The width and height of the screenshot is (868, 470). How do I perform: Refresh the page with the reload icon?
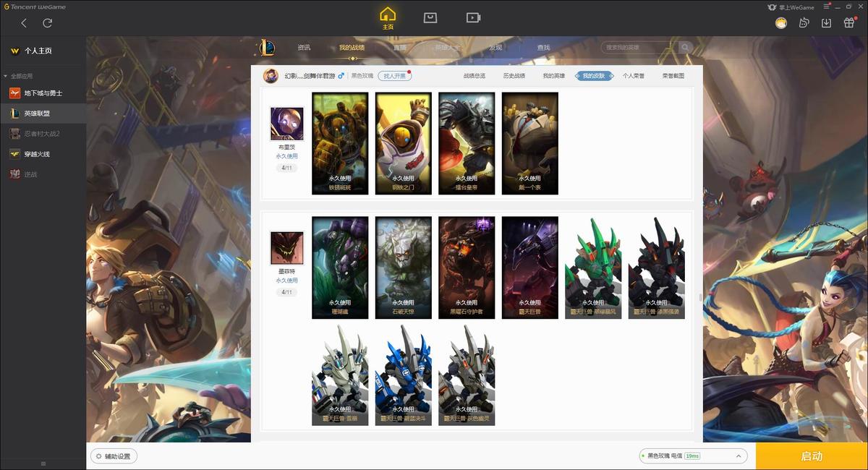(47, 23)
